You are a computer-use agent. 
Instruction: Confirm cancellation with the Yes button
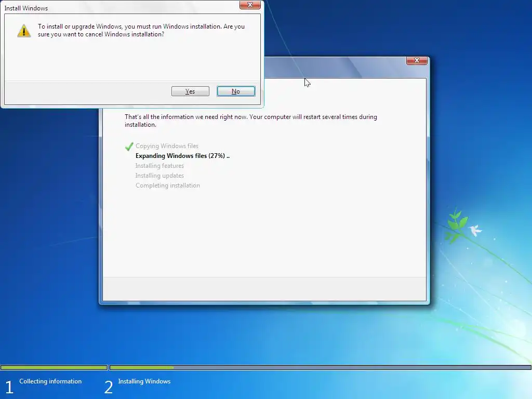tap(190, 91)
